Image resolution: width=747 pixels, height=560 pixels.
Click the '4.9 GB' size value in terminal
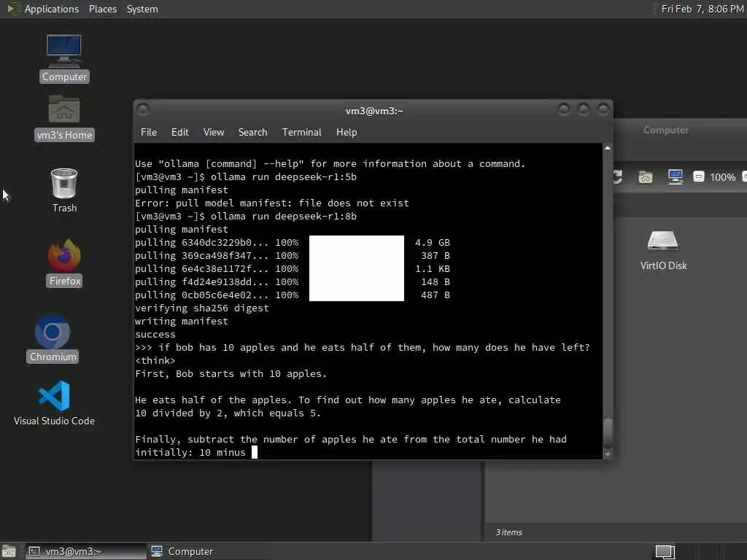[432, 242]
